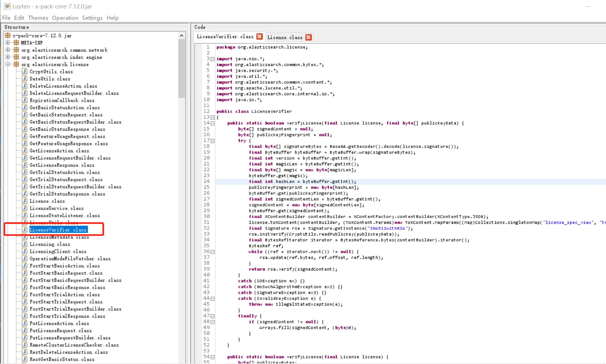606x364 pixels.
Task: Click the OperationModeFileWatcher.class file icon
Action: pos(25,258)
